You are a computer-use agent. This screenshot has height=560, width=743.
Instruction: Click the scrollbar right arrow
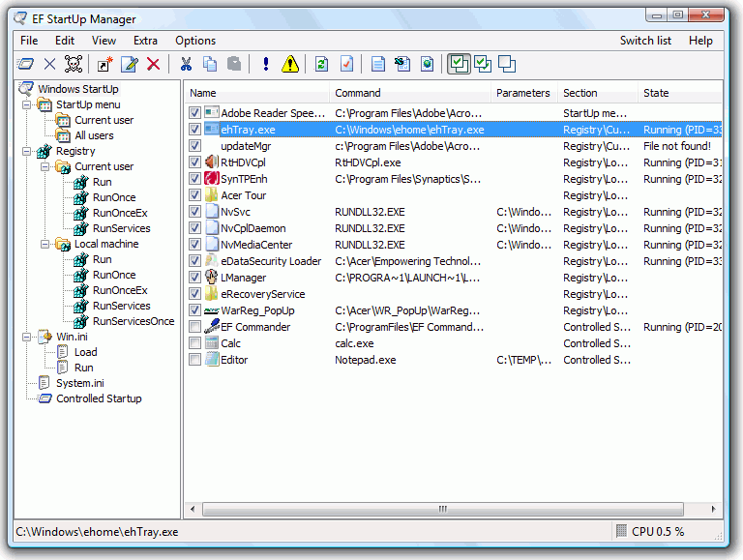coord(713,510)
